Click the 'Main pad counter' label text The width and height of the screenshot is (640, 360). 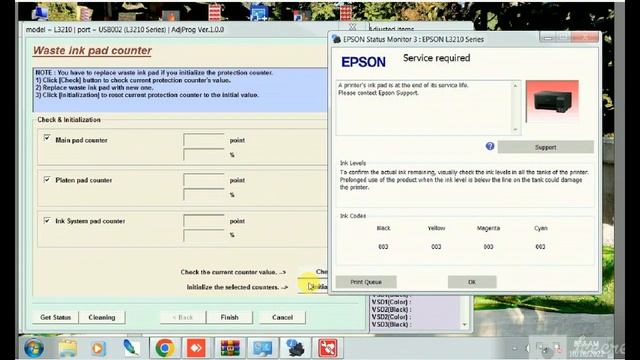tap(81, 140)
